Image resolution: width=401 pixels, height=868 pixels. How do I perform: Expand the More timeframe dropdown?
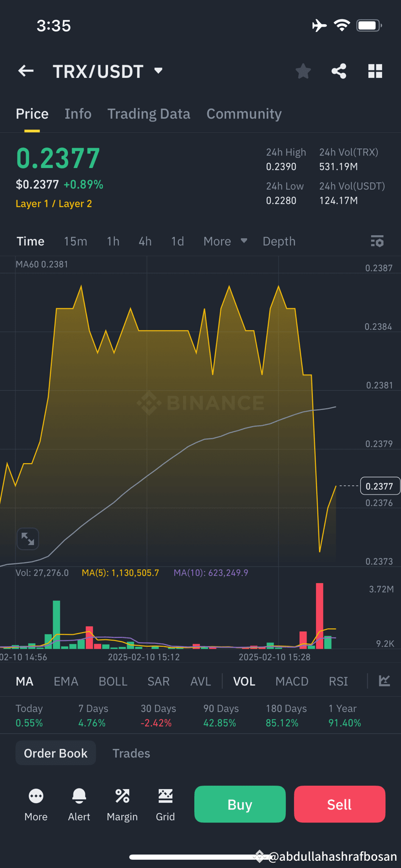pyautogui.click(x=225, y=241)
